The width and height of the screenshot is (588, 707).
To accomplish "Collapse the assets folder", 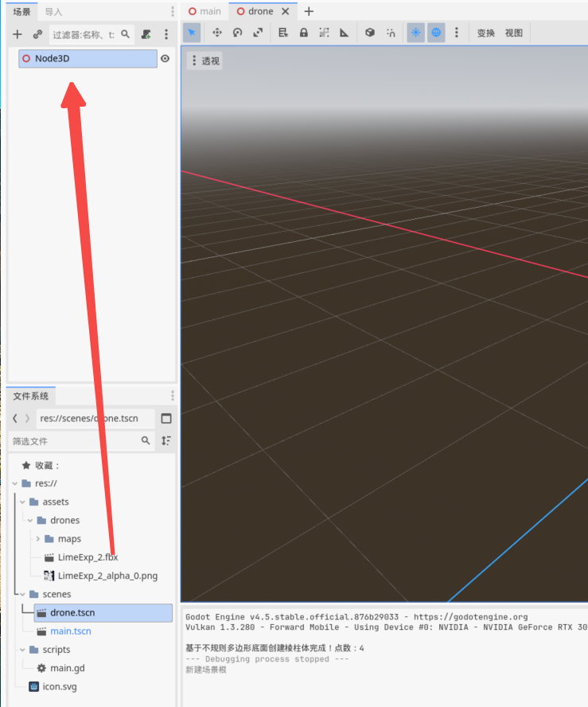I will (22, 502).
